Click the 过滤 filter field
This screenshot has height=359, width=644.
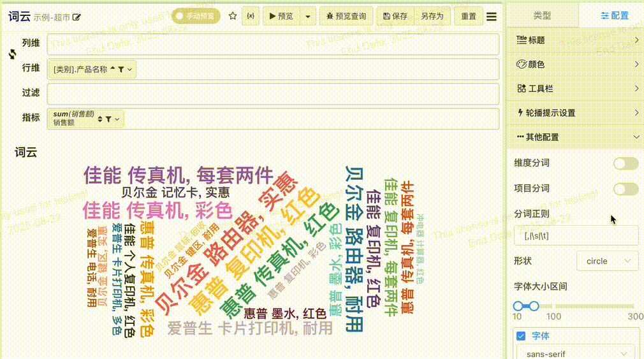(273, 94)
